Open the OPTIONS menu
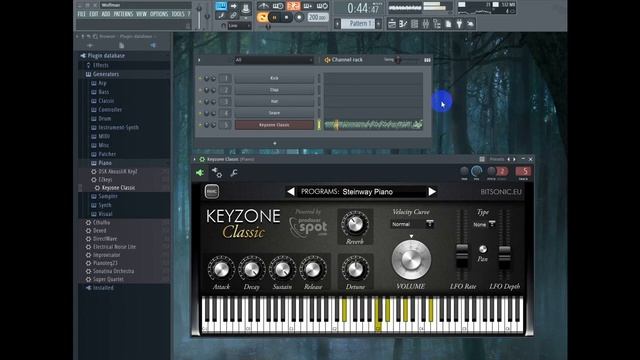Viewport: 640px width, 360px height. pos(159,14)
